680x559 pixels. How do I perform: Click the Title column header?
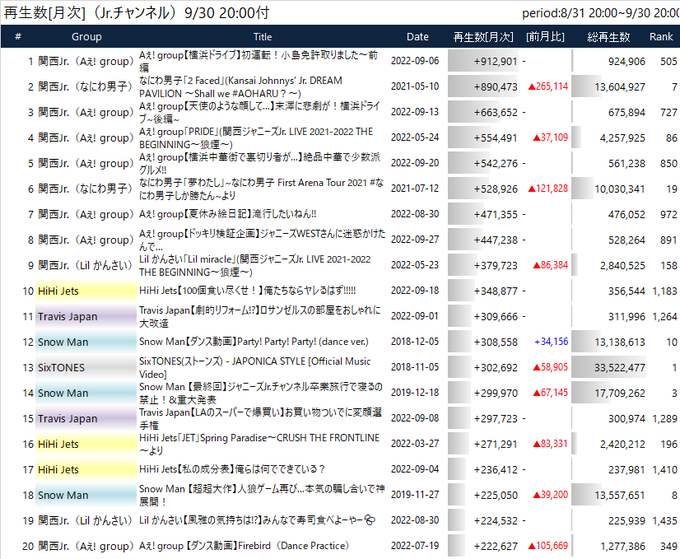pos(262,37)
